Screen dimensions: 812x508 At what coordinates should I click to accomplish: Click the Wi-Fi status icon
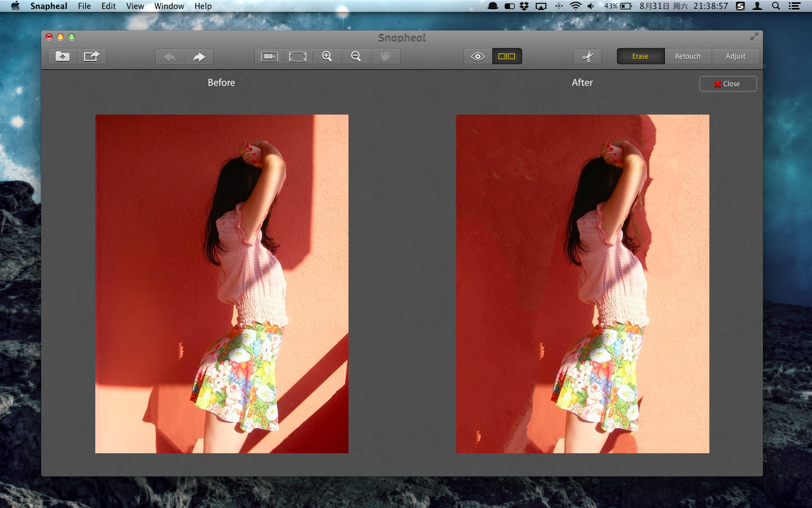point(575,6)
